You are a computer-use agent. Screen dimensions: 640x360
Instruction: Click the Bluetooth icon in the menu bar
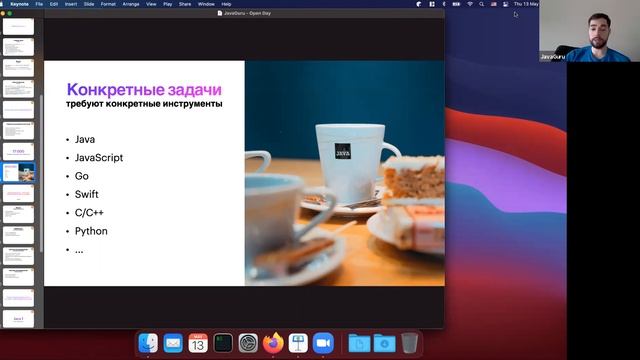444,4
